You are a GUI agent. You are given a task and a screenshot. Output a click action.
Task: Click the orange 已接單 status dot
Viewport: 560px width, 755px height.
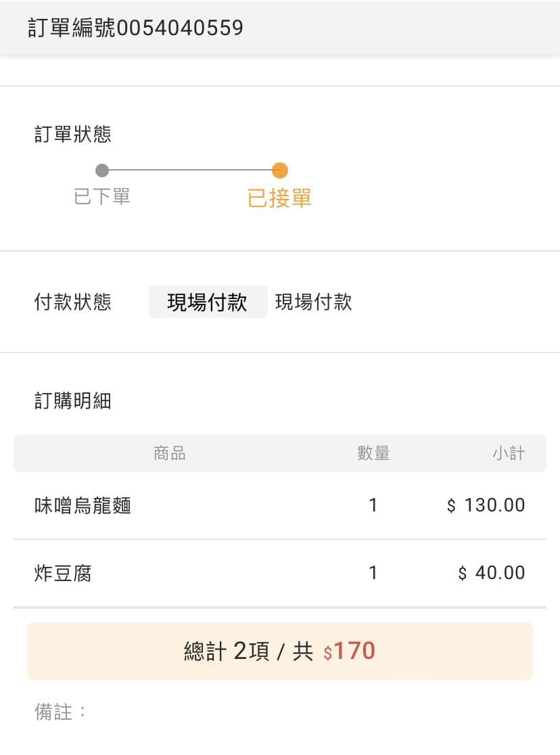pyautogui.click(x=280, y=170)
